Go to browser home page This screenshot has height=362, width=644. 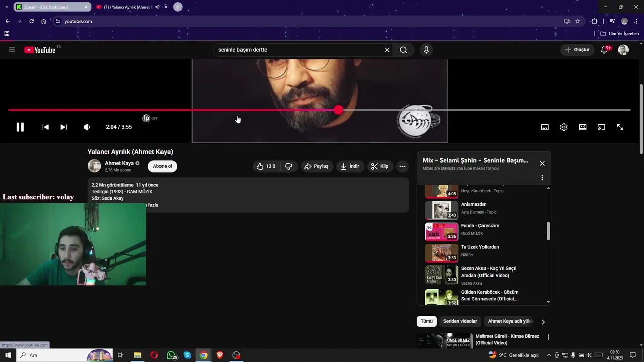44,21
